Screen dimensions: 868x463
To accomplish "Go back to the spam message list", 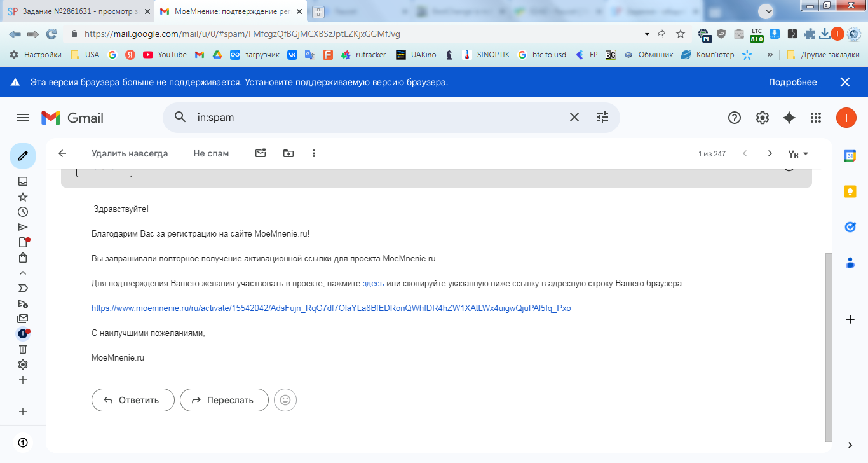I will tap(62, 153).
